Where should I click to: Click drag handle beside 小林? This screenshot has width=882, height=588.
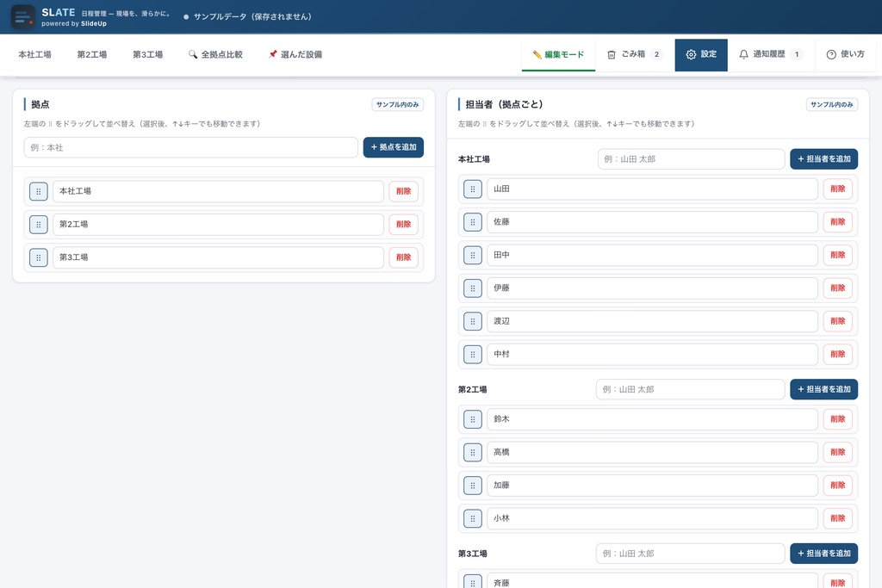[x=473, y=518]
